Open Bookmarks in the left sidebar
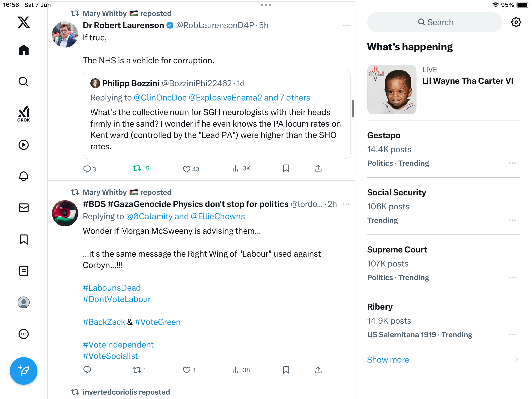Viewport: 532px width, 399px height. tap(24, 239)
